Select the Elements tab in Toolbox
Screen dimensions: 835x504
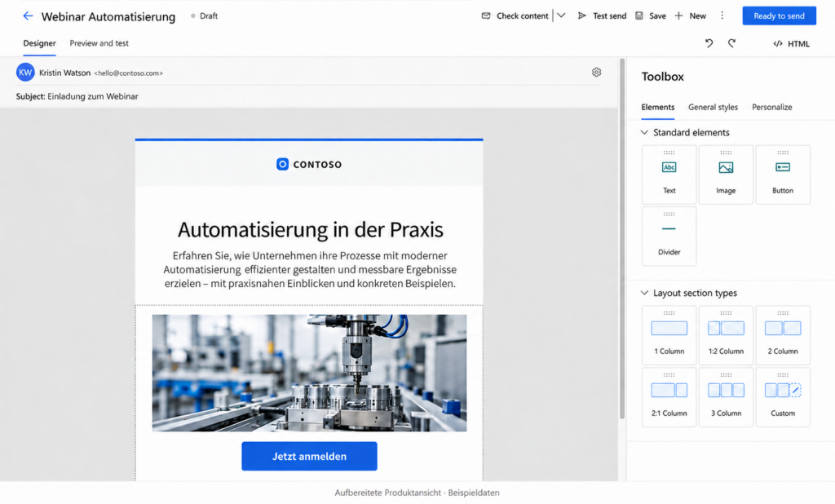click(x=658, y=107)
